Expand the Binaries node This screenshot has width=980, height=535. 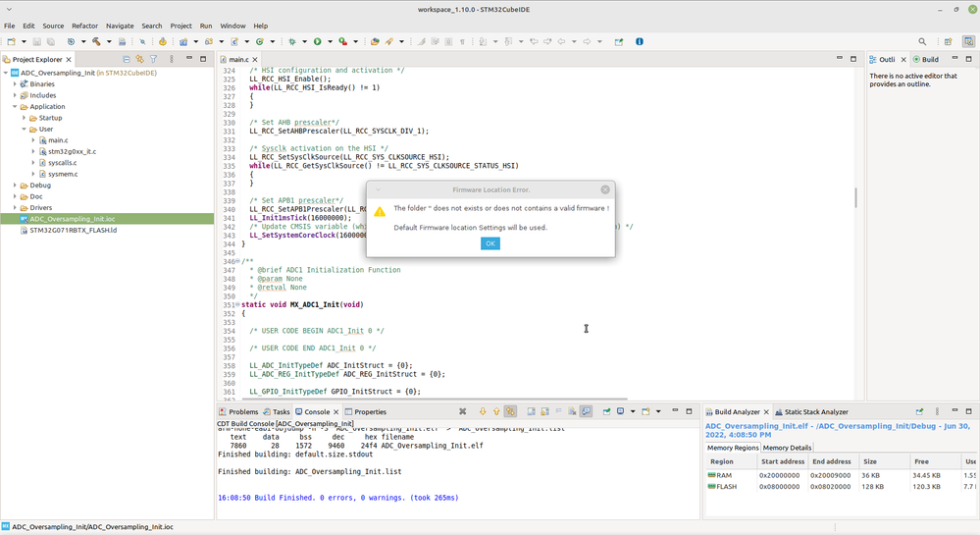[x=15, y=84]
